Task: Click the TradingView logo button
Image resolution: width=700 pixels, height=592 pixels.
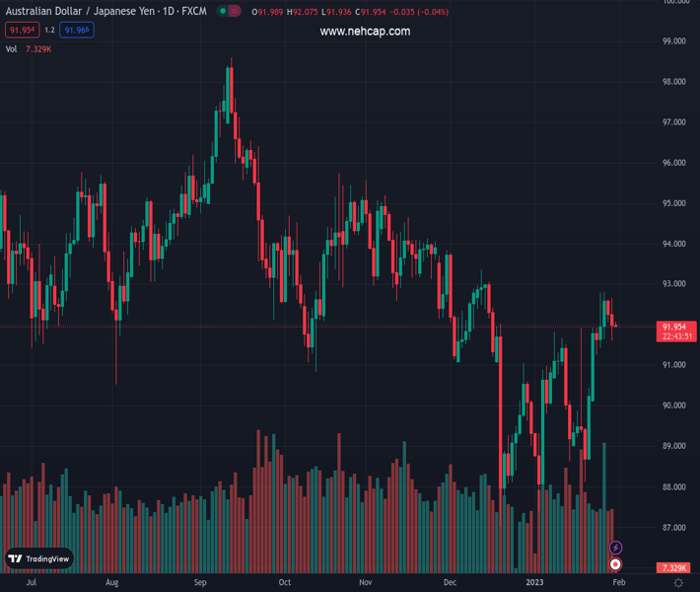Action: tap(39, 558)
